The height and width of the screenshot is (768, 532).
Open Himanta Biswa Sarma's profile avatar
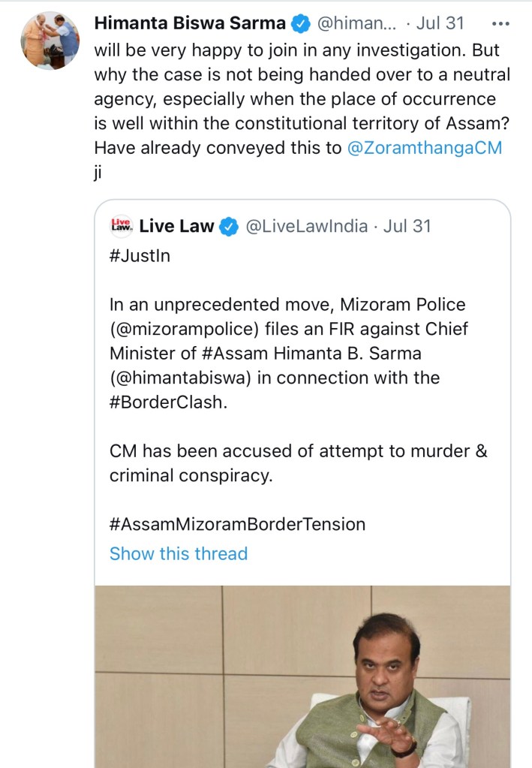50,41
